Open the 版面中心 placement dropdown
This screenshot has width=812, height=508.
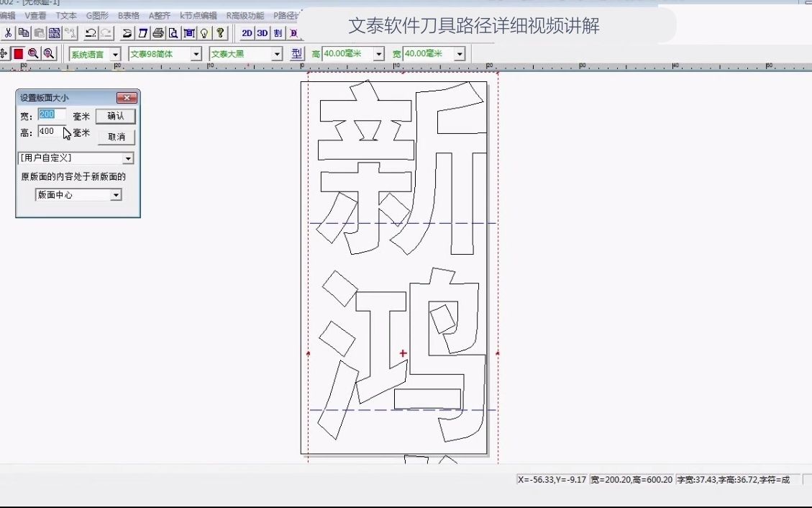(x=117, y=194)
